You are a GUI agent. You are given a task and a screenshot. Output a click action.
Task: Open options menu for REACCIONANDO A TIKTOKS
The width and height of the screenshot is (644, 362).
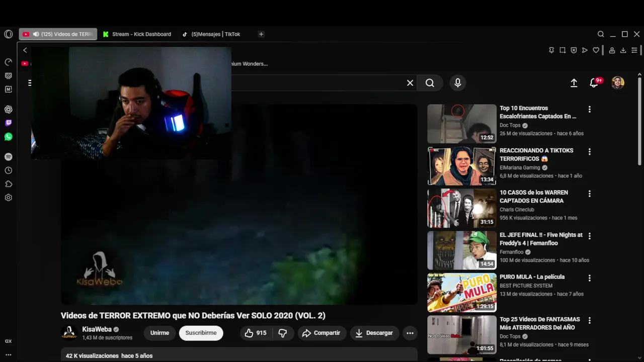point(589,151)
